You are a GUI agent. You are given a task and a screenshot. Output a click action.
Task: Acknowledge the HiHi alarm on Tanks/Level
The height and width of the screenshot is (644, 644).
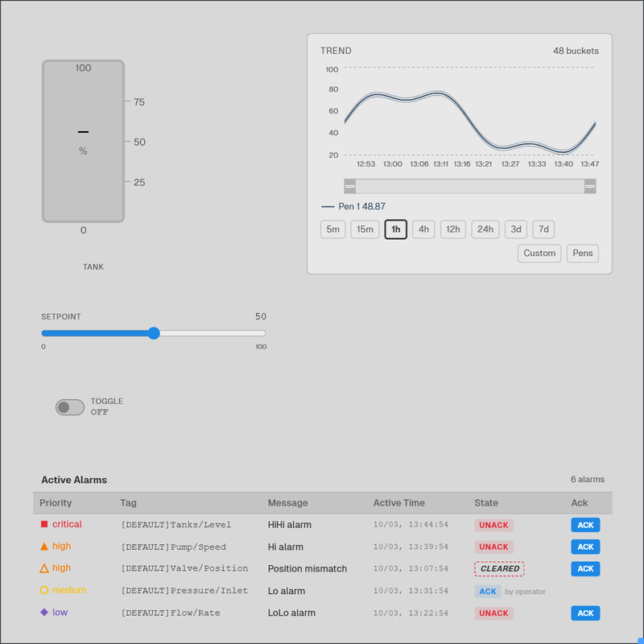pyautogui.click(x=585, y=525)
